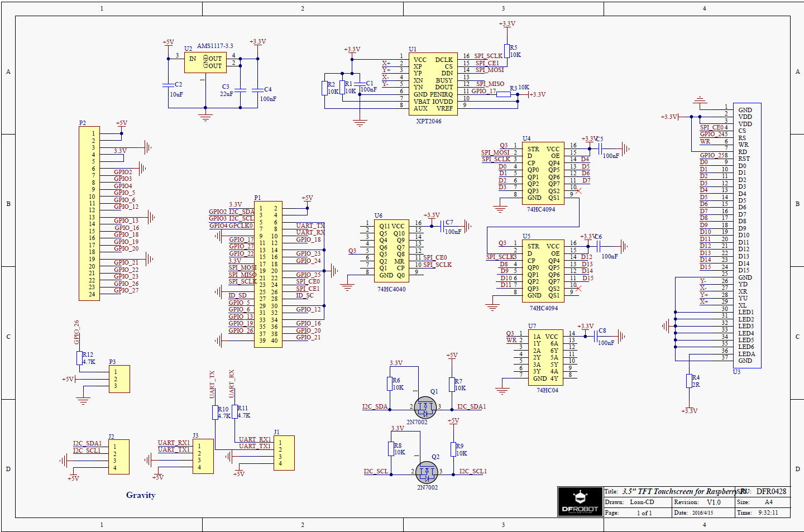The height and width of the screenshot is (532, 804).
Task: Select the U6 74HC4040 counter body
Action: coord(392,251)
